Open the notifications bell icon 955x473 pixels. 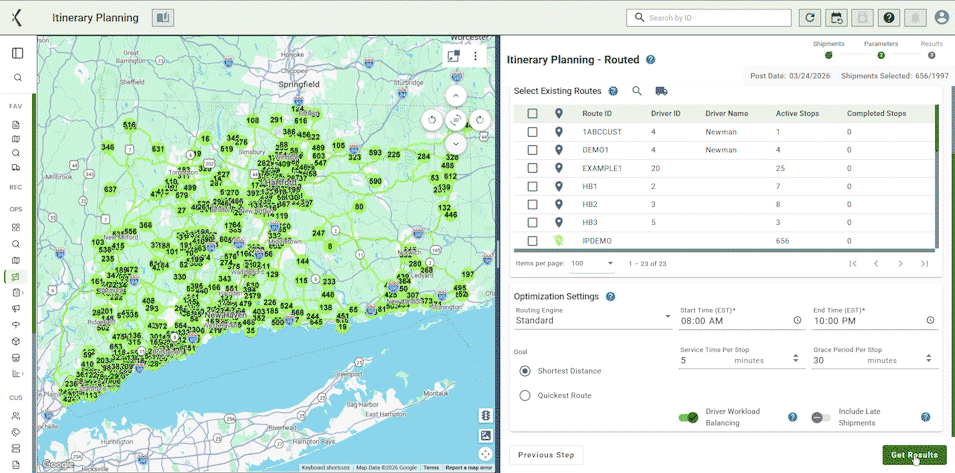coord(914,18)
